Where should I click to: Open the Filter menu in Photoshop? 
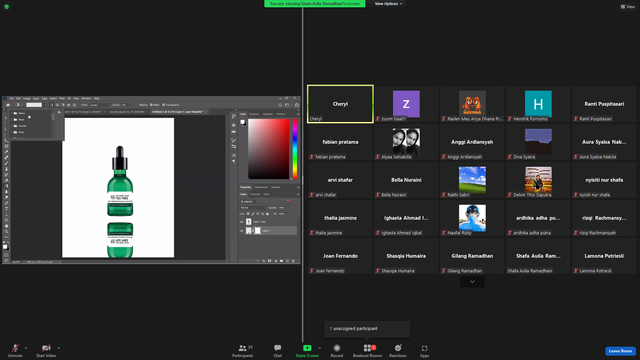pos(62,98)
